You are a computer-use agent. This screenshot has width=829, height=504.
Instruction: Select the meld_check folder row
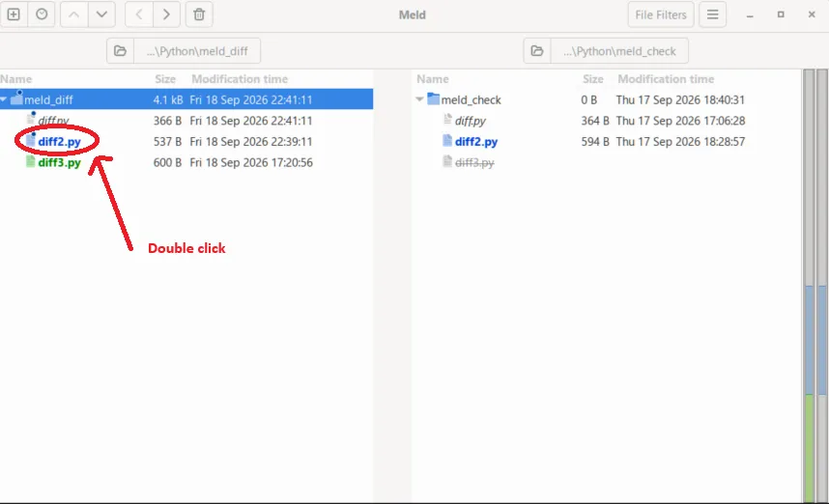click(608, 99)
